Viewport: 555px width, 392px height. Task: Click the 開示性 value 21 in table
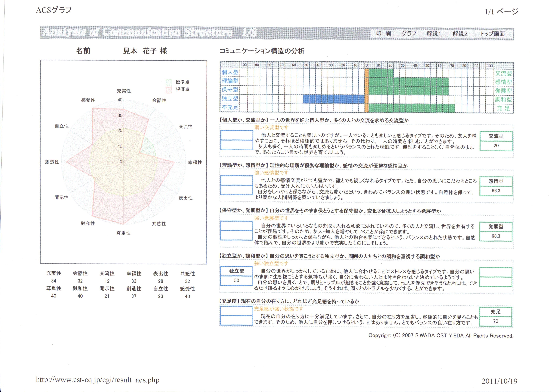(x=107, y=296)
